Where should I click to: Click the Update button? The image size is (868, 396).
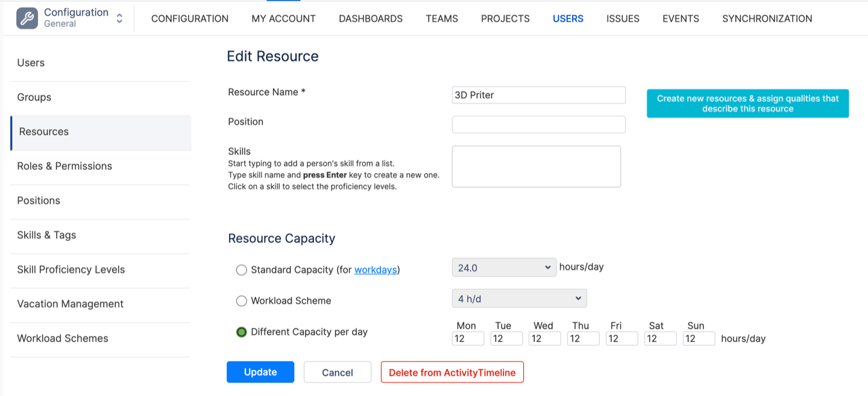pos(260,372)
